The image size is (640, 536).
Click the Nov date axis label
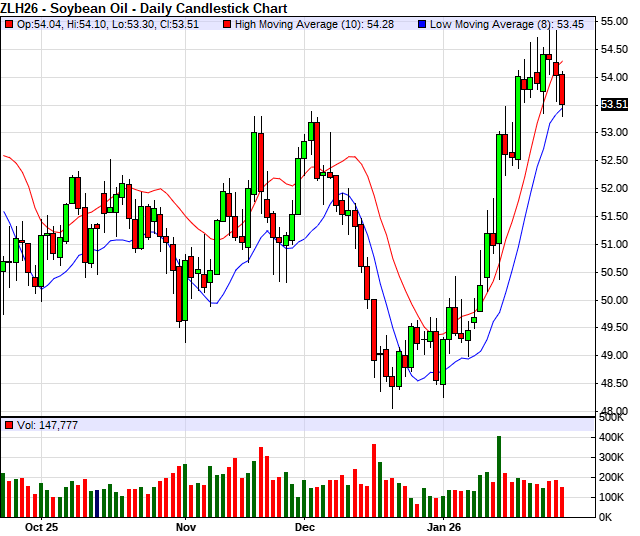click(185, 526)
